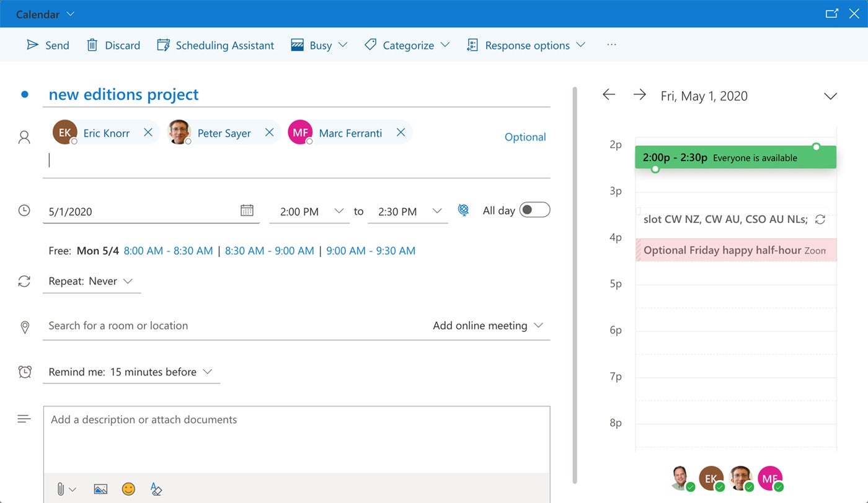The width and height of the screenshot is (868, 503).
Task: Select free slot 8:30 AM - 9:00 AM
Action: pyautogui.click(x=270, y=251)
